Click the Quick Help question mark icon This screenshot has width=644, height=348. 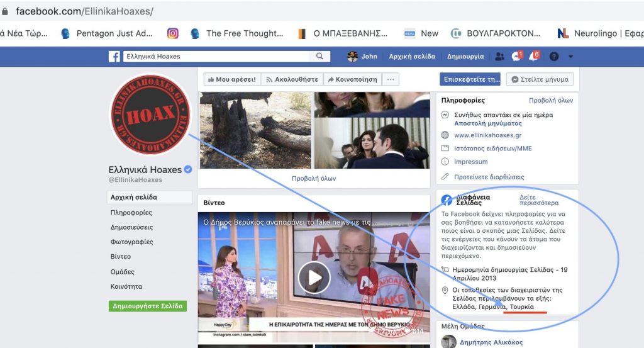coord(553,57)
